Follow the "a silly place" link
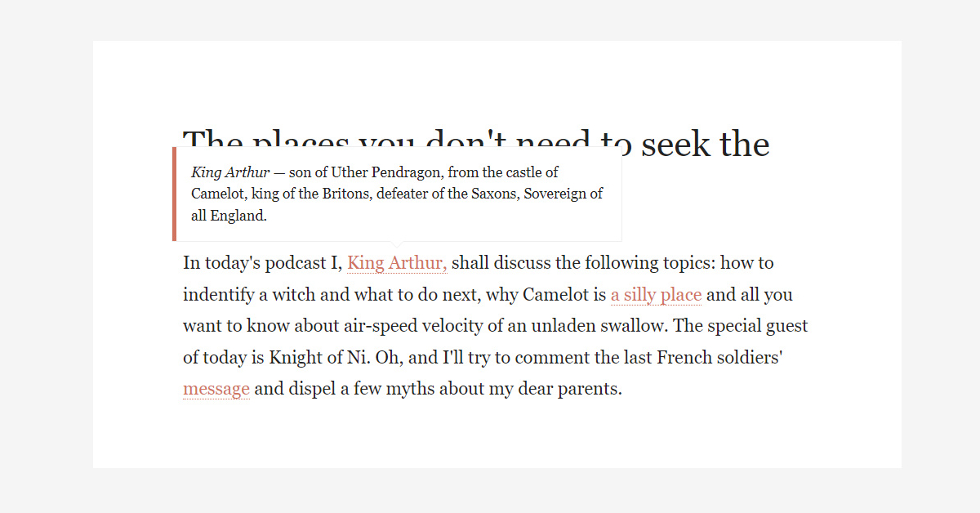The width and height of the screenshot is (980, 513). (656, 294)
